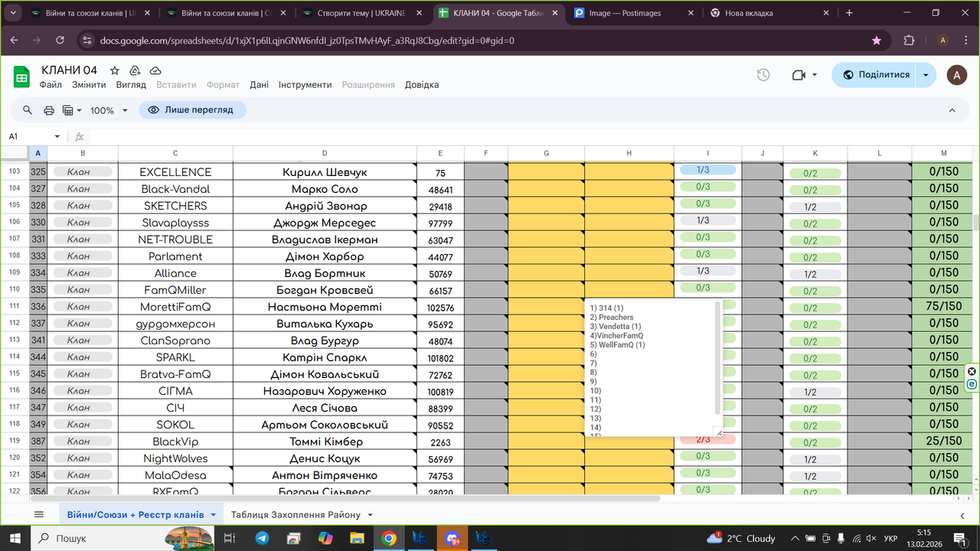Switch to the Image — Postimages tab
The width and height of the screenshot is (980, 551).
(x=632, y=13)
